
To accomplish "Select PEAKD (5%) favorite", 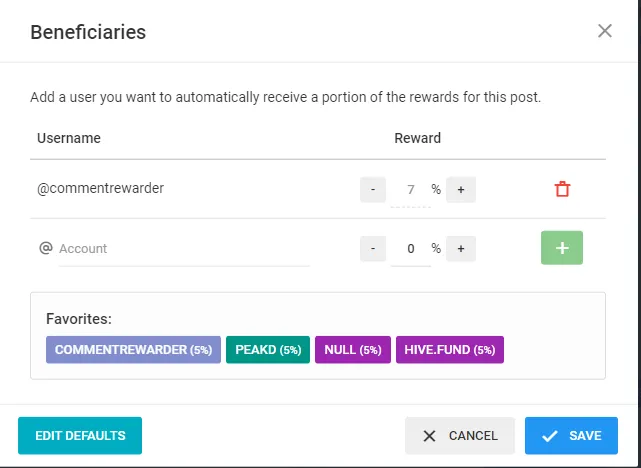I will 268,350.
